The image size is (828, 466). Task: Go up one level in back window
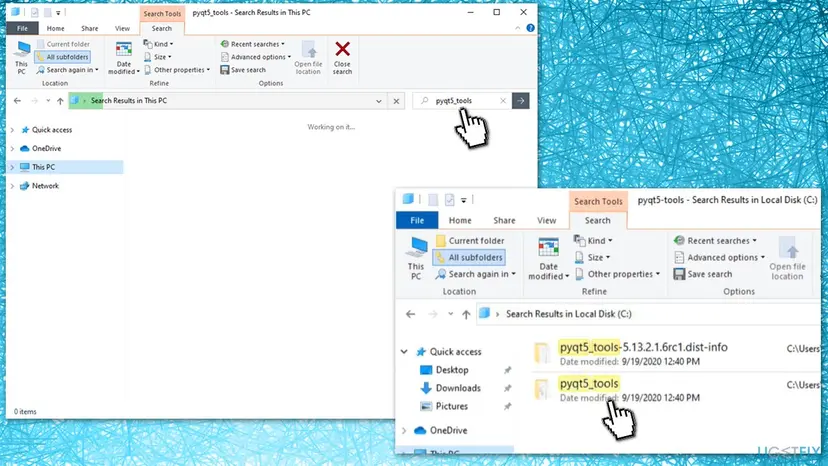pyautogui.click(x=60, y=100)
